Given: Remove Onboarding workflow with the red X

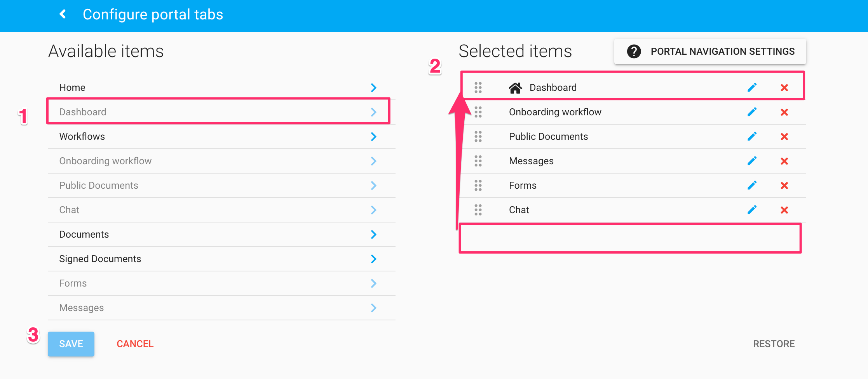Looking at the screenshot, I should click(x=784, y=112).
